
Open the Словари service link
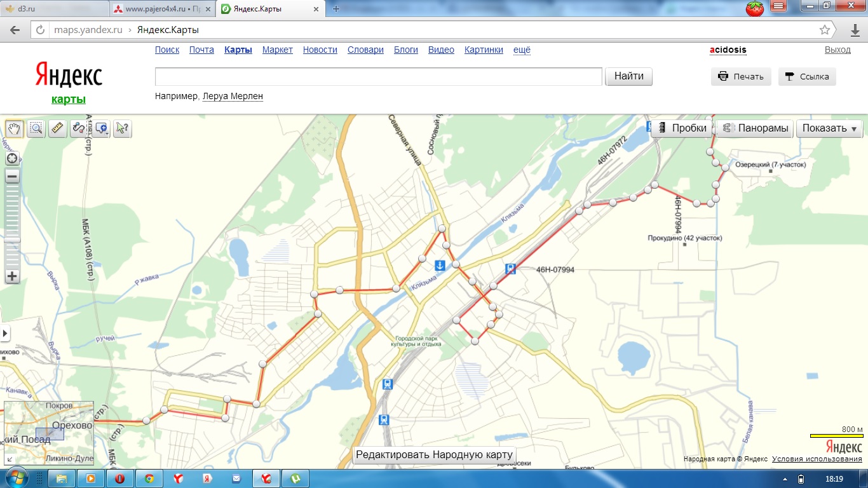pos(365,50)
